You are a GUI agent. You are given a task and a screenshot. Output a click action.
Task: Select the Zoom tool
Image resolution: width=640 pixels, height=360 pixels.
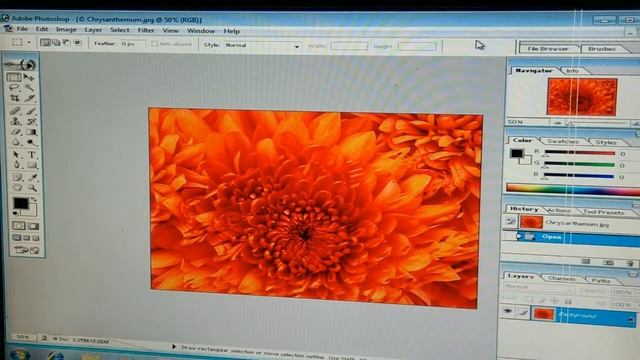[33, 188]
